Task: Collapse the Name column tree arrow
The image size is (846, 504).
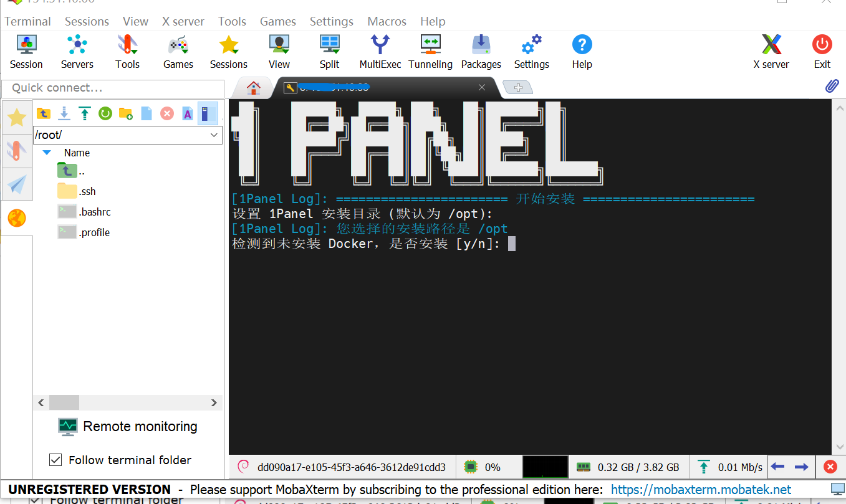Action: click(x=47, y=153)
